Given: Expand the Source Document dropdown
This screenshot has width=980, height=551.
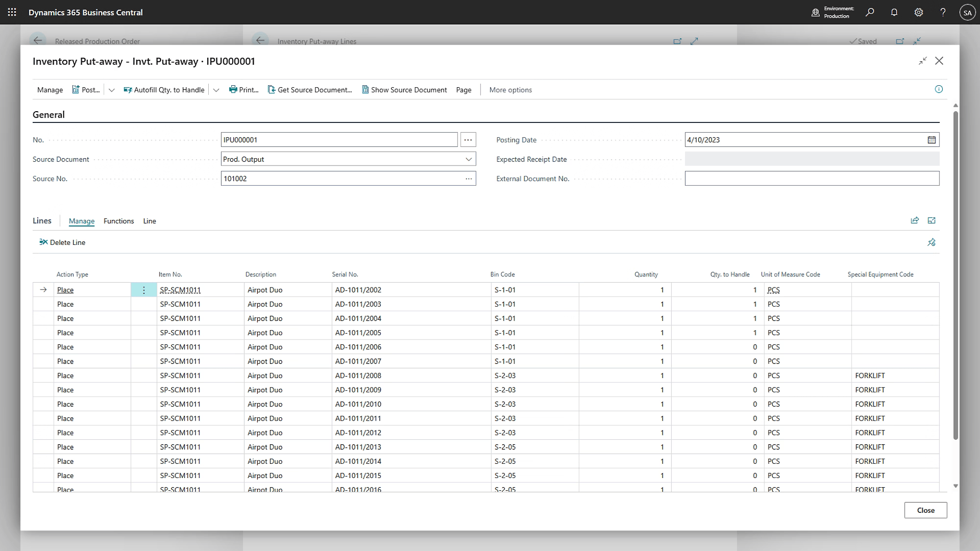Looking at the screenshot, I should pos(468,159).
